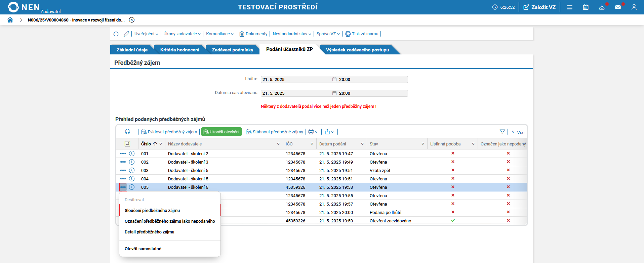Click info icon for row 003
This screenshot has height=263, width=644.
point(132,170)
